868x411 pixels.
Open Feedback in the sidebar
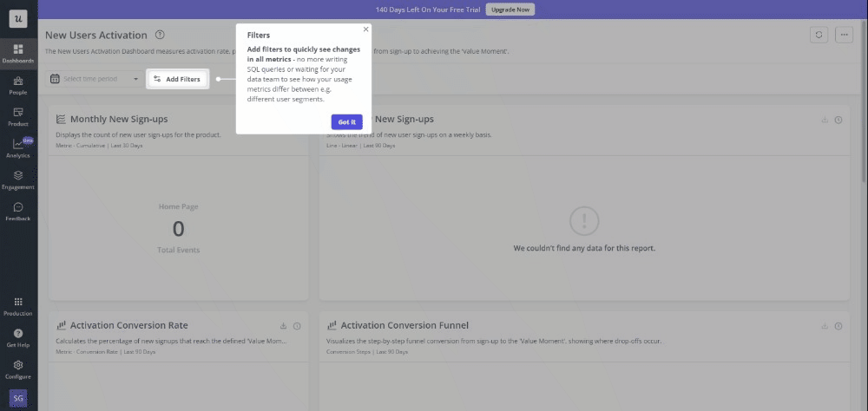[x=18, y=211]
